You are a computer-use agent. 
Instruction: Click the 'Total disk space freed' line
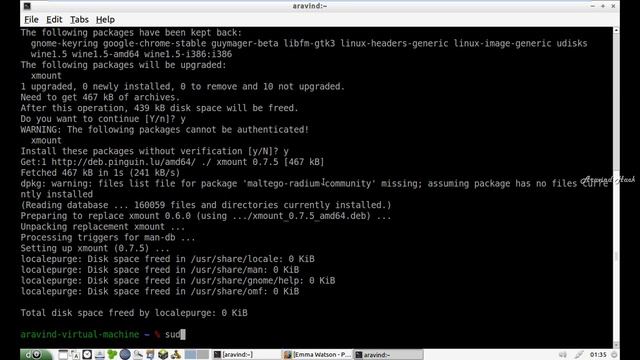(134, 313)
